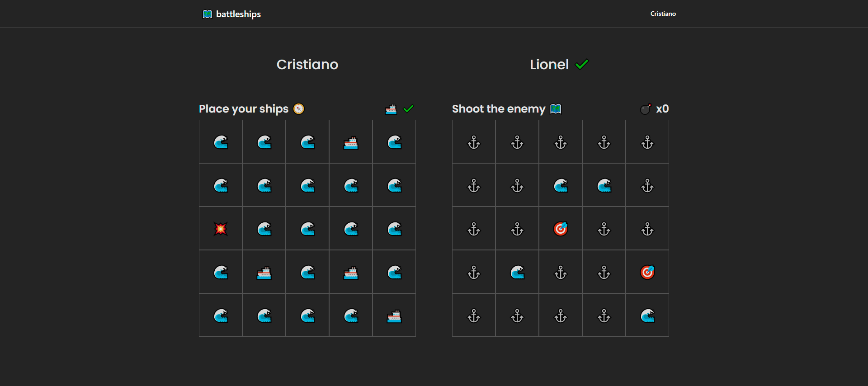This screenshot has width=868, height=386.
Task: Click wave miss in enemy row two, fourth column
Action: pos(604,185)
